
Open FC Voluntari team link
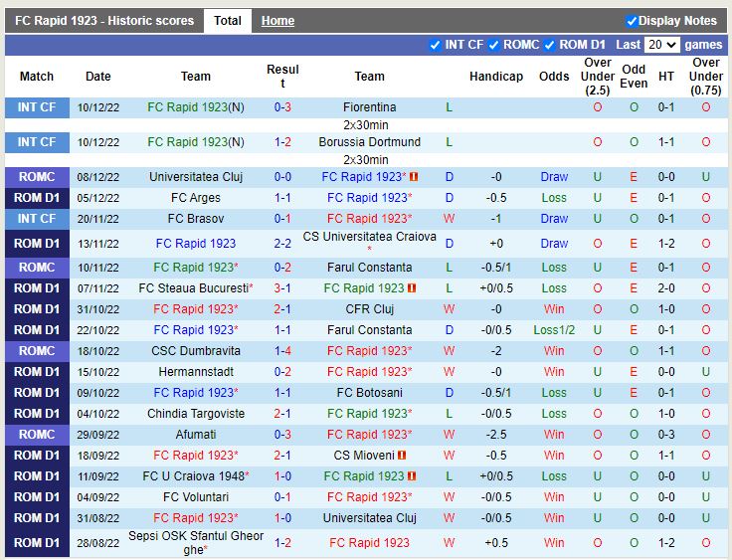tap(196, 497)
